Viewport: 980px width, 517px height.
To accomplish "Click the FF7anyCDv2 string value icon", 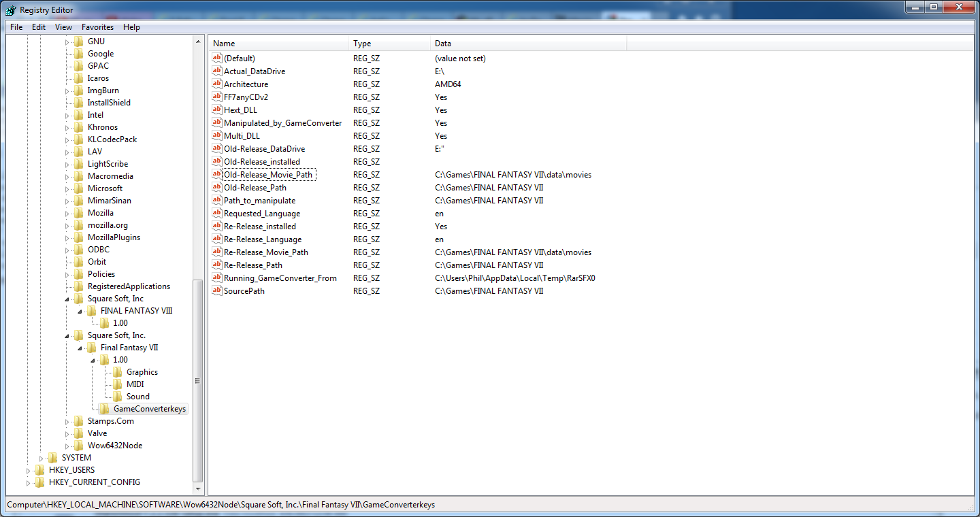I will point(217,97).
